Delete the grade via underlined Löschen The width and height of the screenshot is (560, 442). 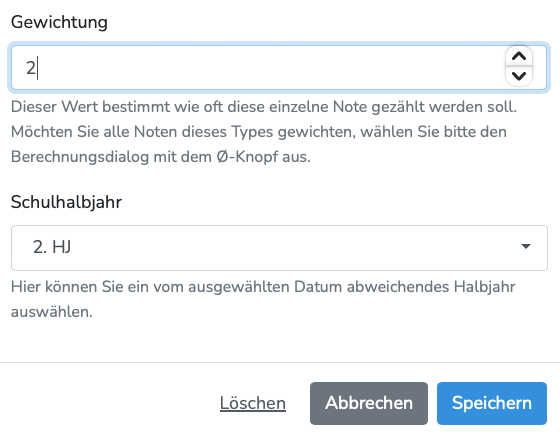[252, 403]
